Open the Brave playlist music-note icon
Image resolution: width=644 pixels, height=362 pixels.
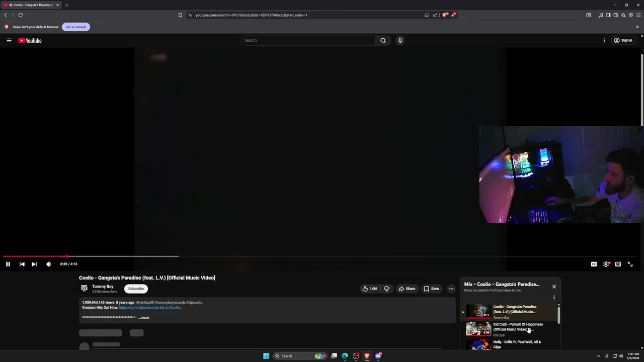pyautogui.click(x=601, y=15)
